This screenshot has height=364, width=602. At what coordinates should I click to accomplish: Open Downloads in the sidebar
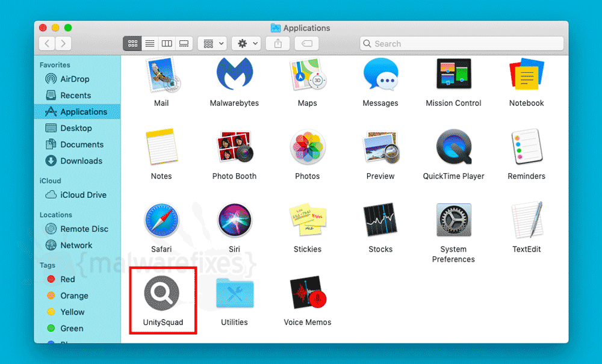pos(77,161)
